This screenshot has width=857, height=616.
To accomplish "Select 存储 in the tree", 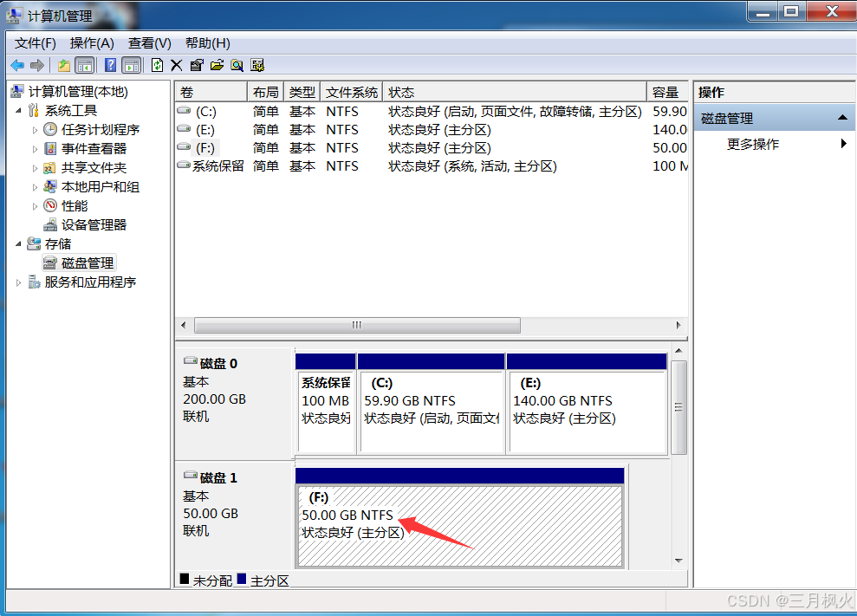I will 58,243.
